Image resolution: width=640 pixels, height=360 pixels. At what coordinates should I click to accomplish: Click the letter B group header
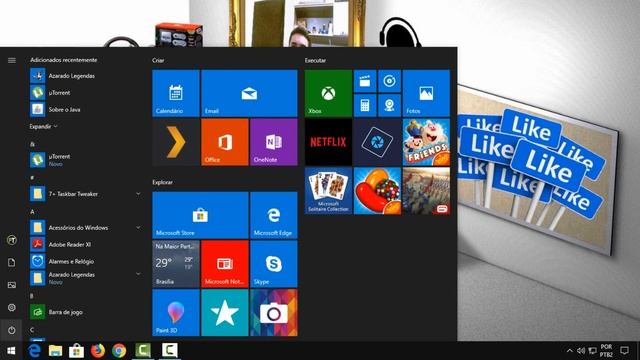click(32, 296)
